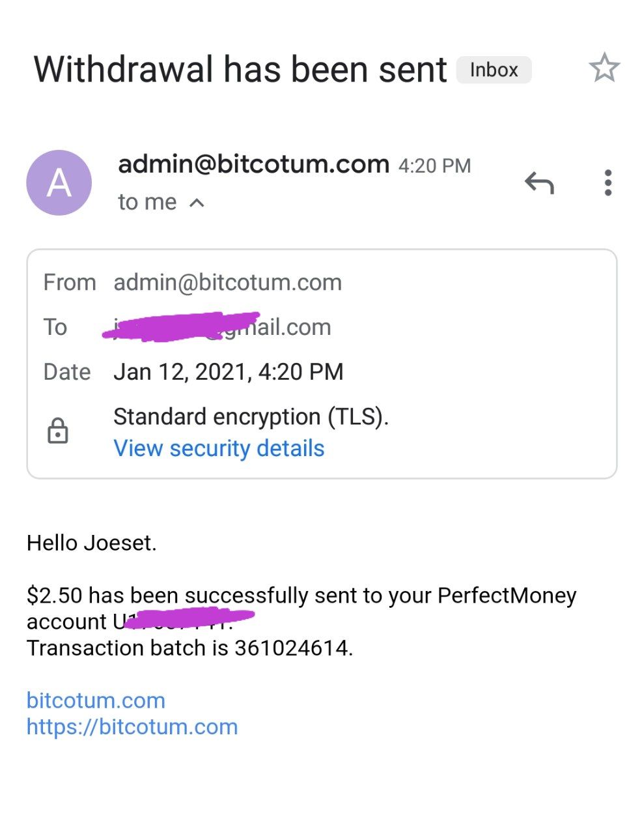Image resolution: width=644 pixels, height=834 pixels.
Task: Click the subject "Withdrawal has been sent"
Action: pyautogui.click(x=240, y=70)
